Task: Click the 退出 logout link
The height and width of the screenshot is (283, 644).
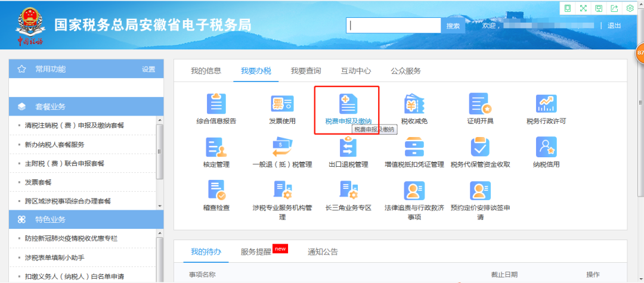Action: click(614, 26)
